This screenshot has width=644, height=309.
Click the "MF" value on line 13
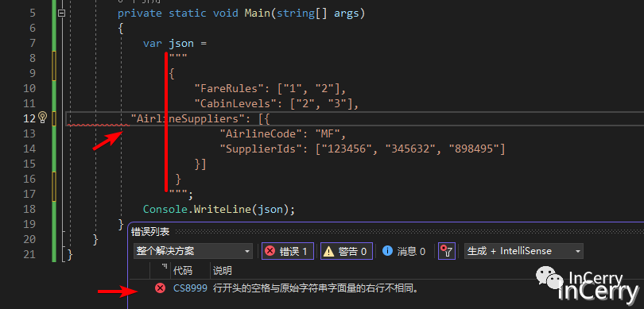pyautogui.click(x=328, y=133)
